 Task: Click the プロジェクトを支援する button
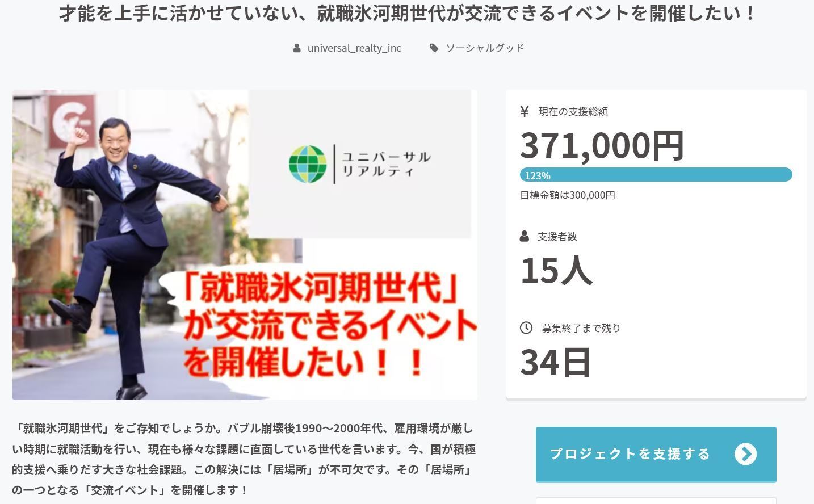[656, 454]
